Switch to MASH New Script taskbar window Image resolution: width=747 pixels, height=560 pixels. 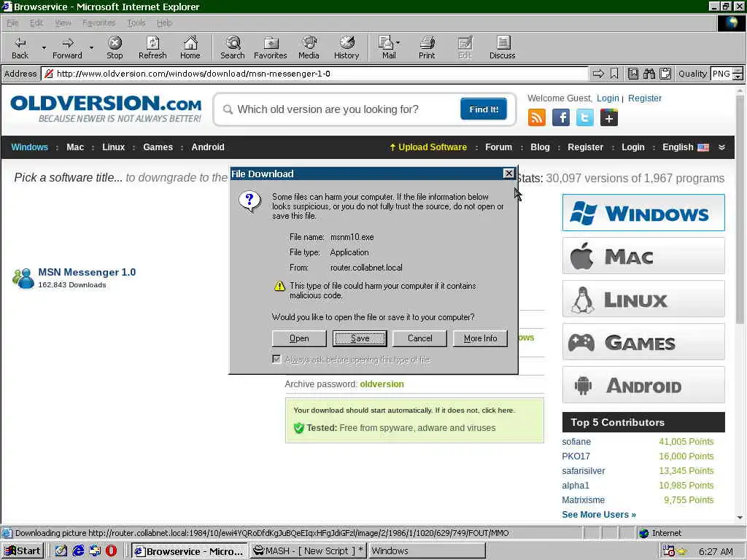pos(308,551)
